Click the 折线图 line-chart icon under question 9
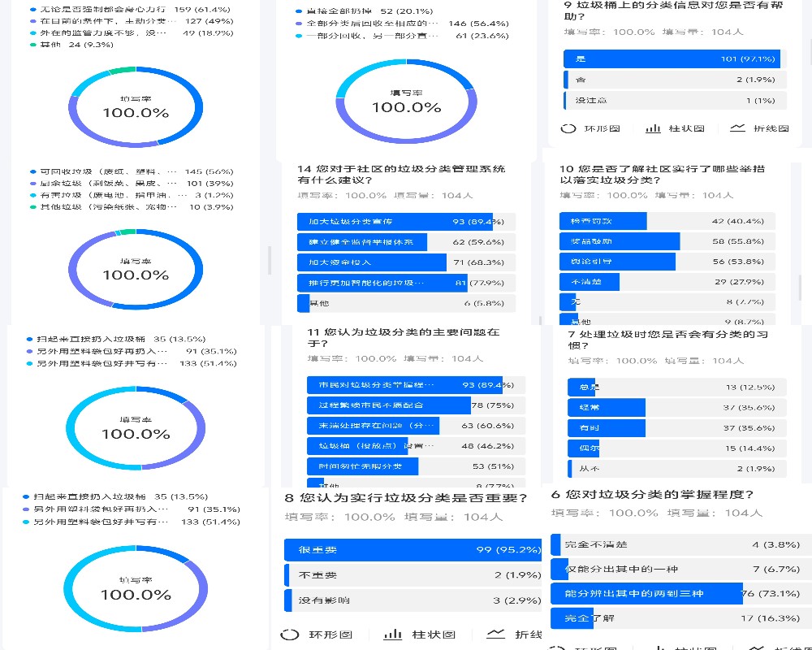Screen dimensions: 812x650 pyautogui.click(x=737, y=128)
